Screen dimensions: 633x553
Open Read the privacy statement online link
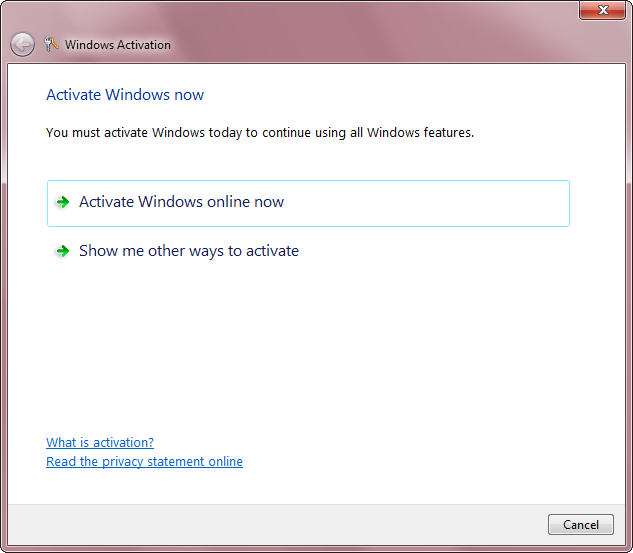coord(144,461)
